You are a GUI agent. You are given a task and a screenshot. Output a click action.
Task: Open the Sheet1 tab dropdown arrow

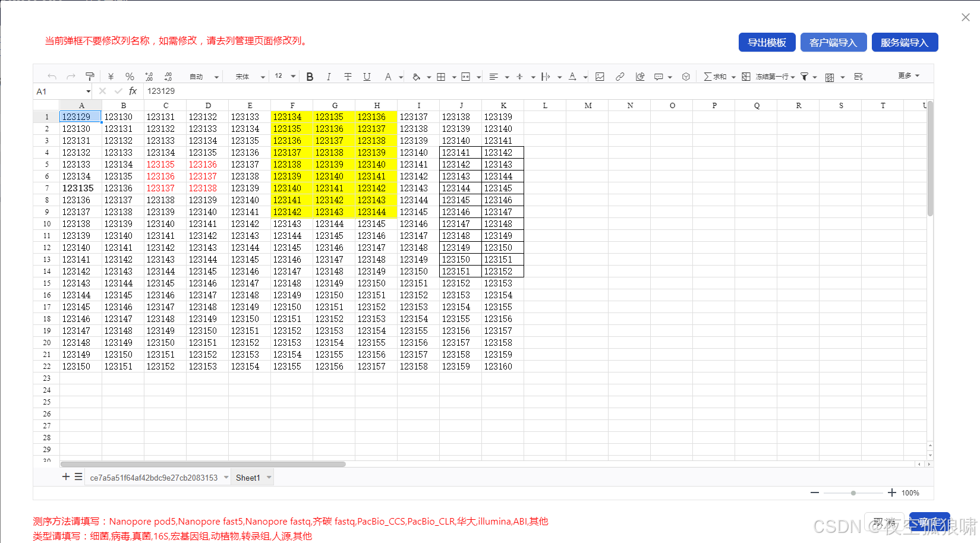269,478
